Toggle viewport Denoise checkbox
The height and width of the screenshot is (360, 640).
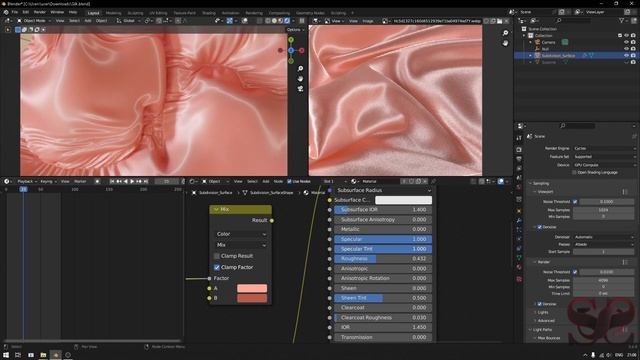tap(540, 227)
